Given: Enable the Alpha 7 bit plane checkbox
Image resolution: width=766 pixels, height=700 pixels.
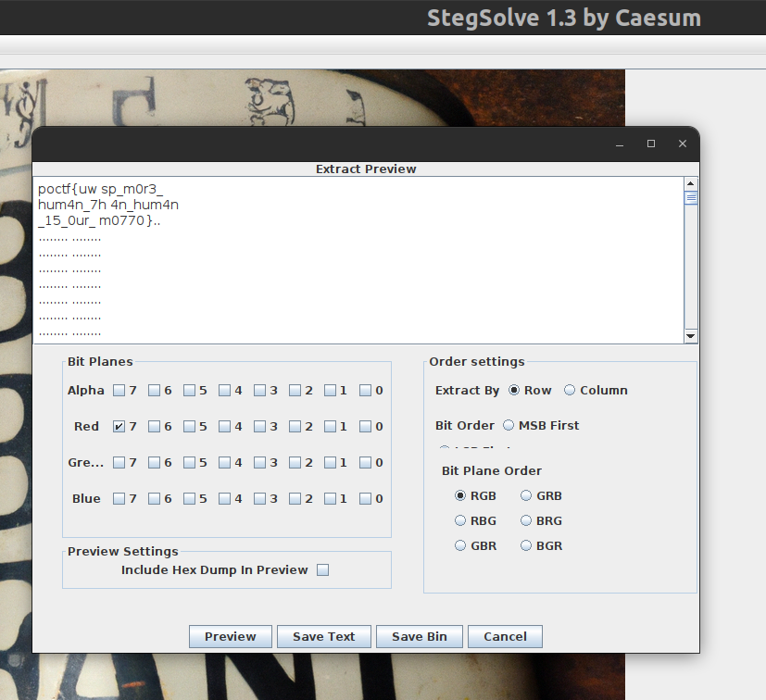Looking at the screenshot, I should coord(119,391).
